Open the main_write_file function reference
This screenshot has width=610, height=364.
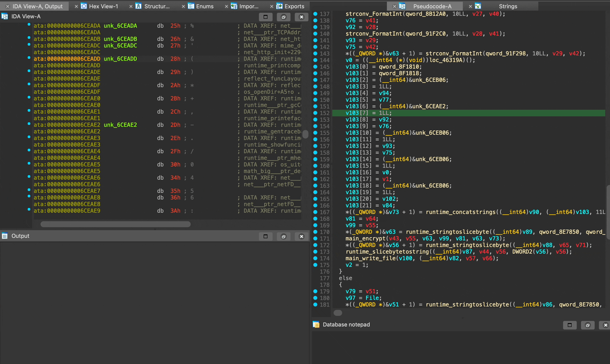(x=370, y=258)
